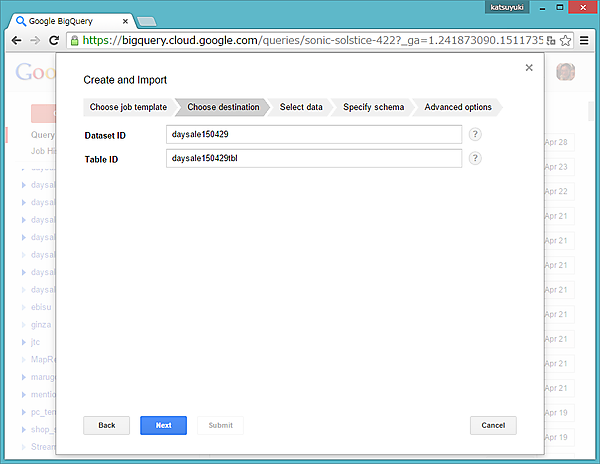Viewport: 600px width, 464px height.
Task: Click the user profile avatar
Action: point(565,72)
